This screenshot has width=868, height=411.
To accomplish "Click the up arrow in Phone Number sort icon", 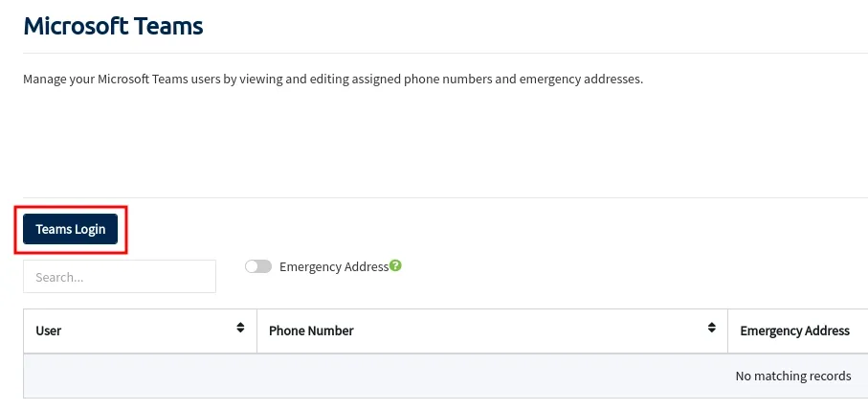I will pyautogui.click(x=711, y=325).
